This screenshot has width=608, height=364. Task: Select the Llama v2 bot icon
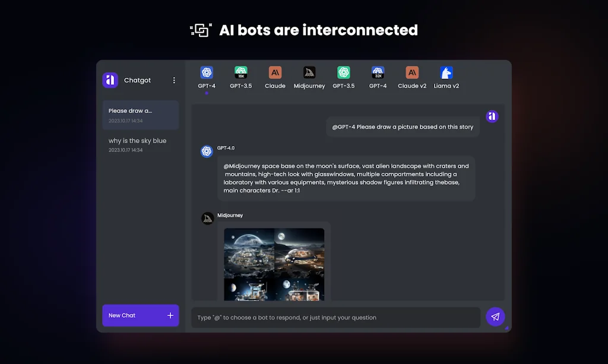point(446,73)
